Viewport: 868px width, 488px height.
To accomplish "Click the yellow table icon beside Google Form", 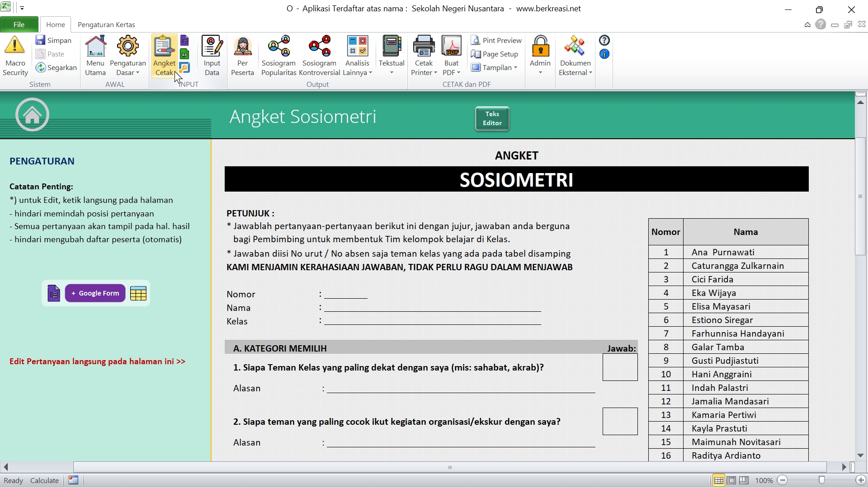I will (138, 293).
